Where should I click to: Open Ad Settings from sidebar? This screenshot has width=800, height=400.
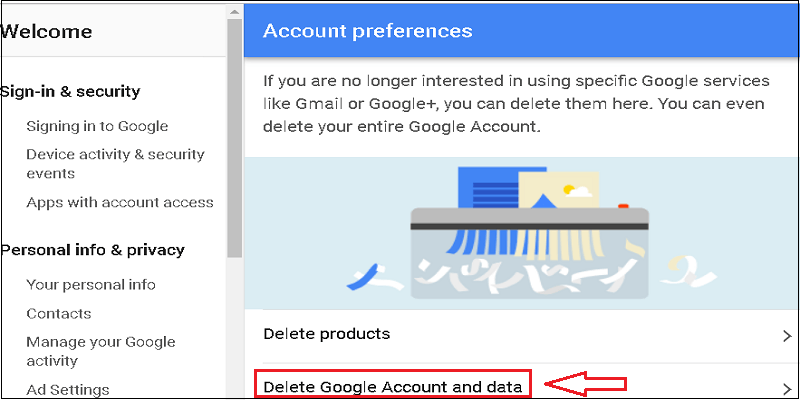[68, 389]
